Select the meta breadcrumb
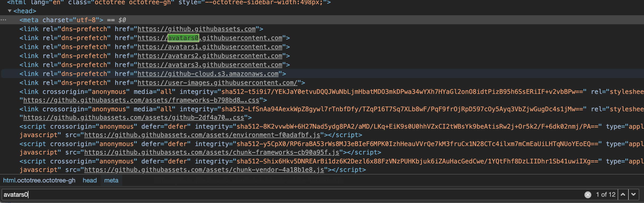This screenshot has width=644, height=203. (x=111, y=180)
